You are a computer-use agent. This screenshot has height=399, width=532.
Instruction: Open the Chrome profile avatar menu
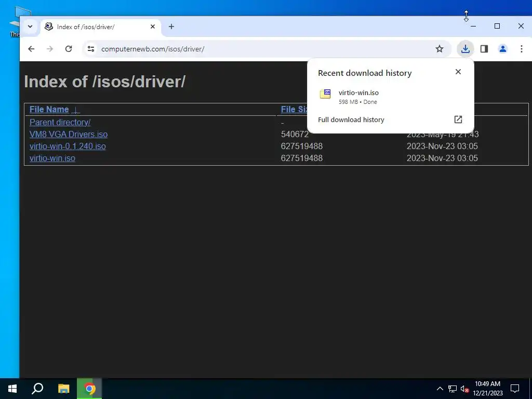[503, 49]
